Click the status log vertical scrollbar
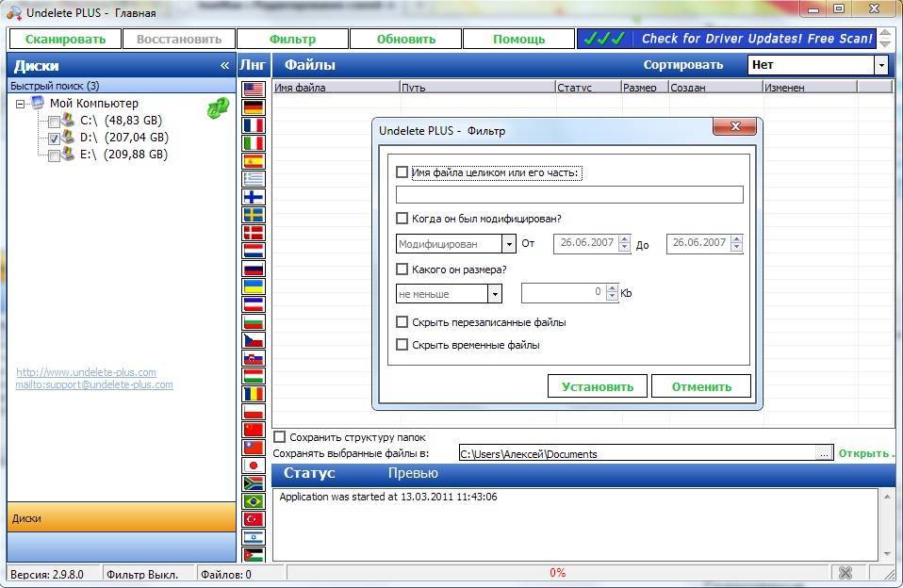Image resolution: width=903 pixels, height=588 pixels. [886, 525]
